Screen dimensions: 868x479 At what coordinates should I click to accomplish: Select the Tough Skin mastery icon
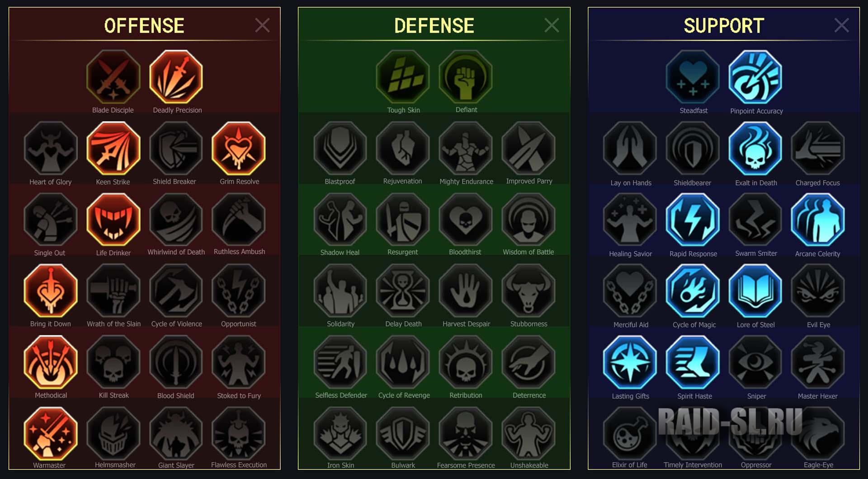tap(403, 77)
